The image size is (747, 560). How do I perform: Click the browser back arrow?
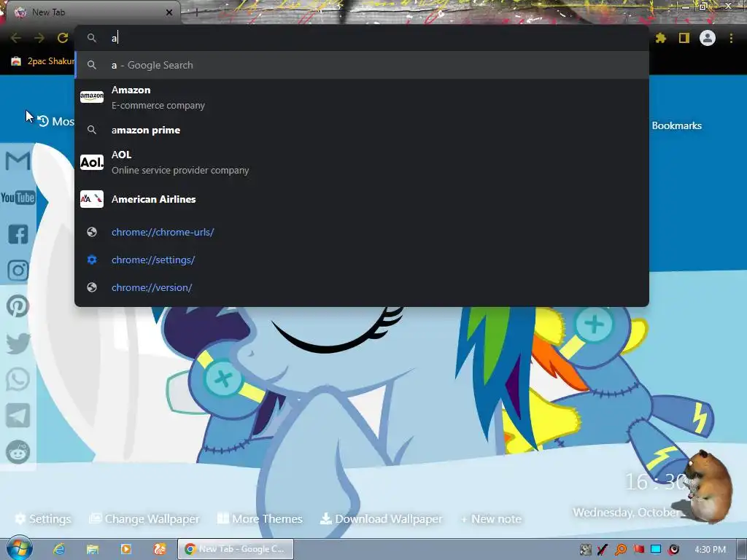16,38
